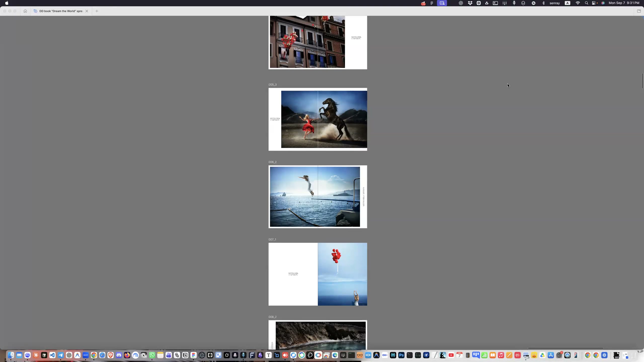Click the 007_1 spread label
644x362 pixels.
(x=272, y=240)
